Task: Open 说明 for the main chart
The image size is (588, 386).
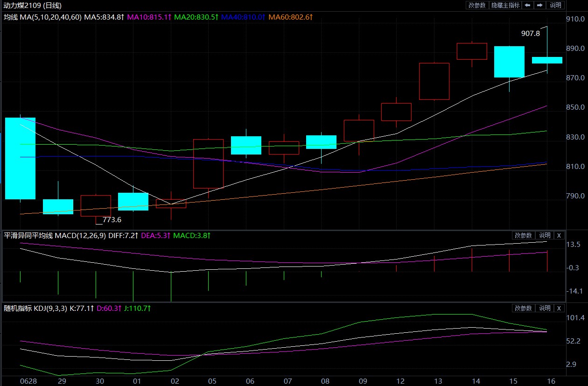Action: click(556, 5)
